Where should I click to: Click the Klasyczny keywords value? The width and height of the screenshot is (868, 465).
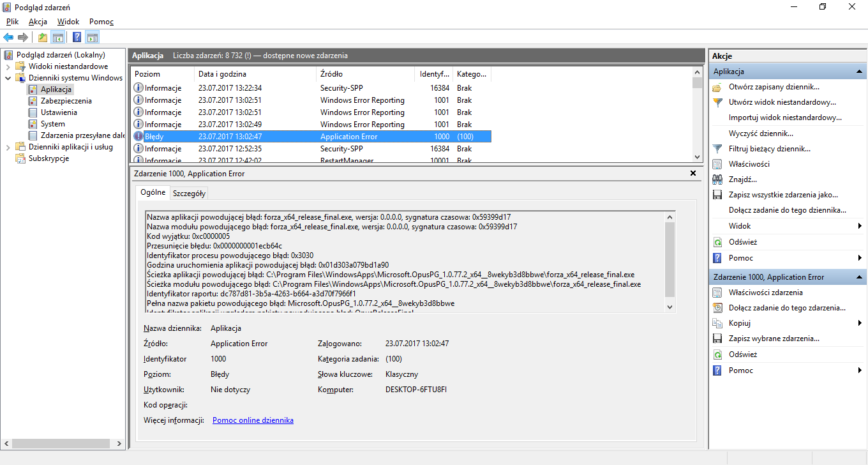[x=402, y=374]
